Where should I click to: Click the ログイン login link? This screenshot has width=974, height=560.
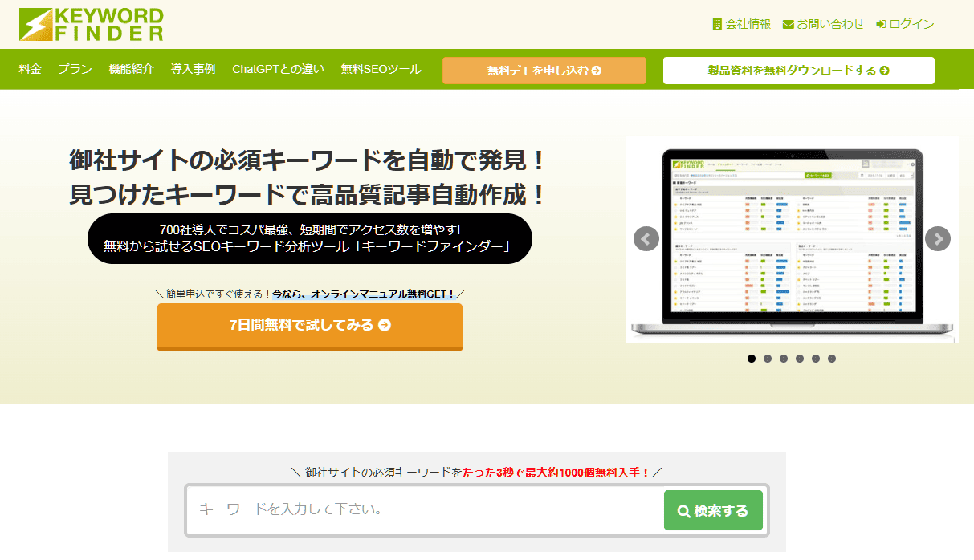click(x=905, y=24)
